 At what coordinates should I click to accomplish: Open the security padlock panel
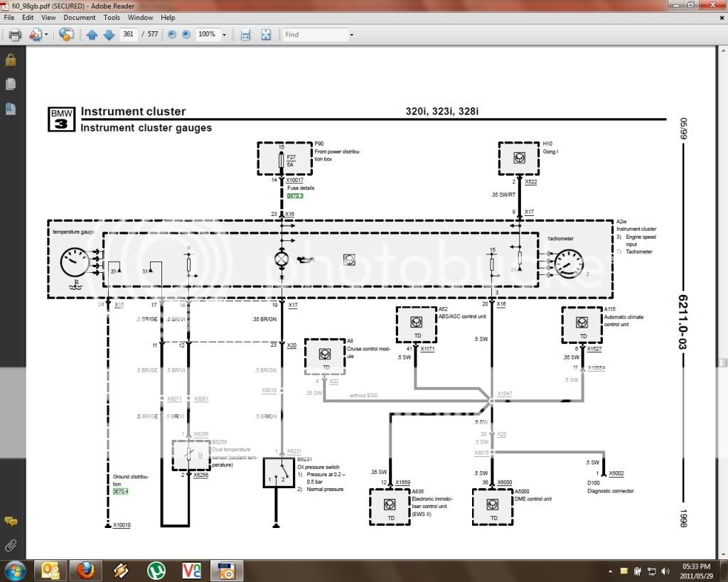pos(11,60)
